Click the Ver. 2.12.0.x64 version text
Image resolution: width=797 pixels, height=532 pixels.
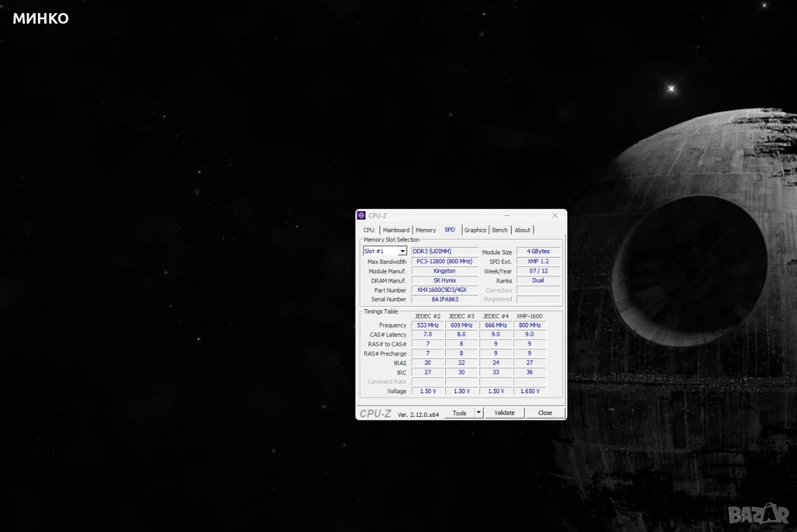click(418, 414)
